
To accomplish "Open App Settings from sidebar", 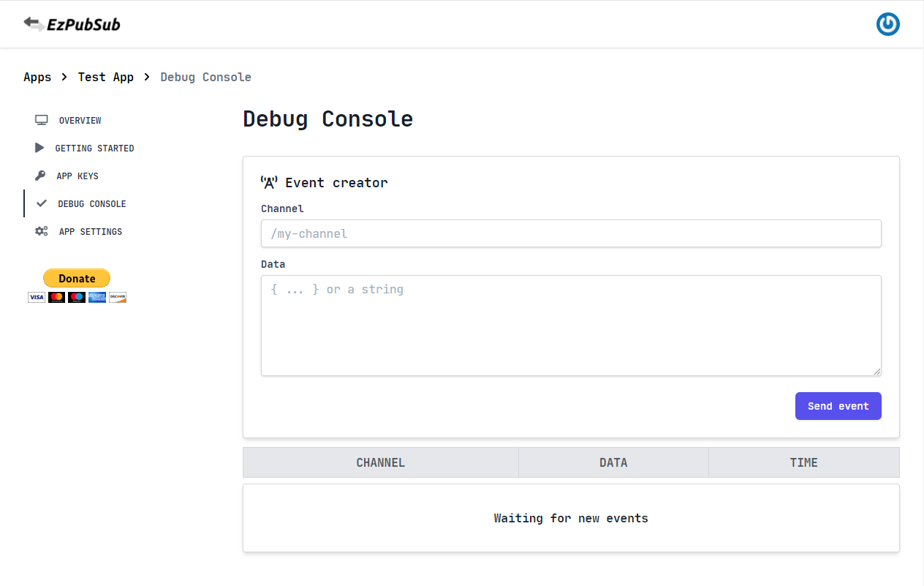I will [x=90, y=231].
